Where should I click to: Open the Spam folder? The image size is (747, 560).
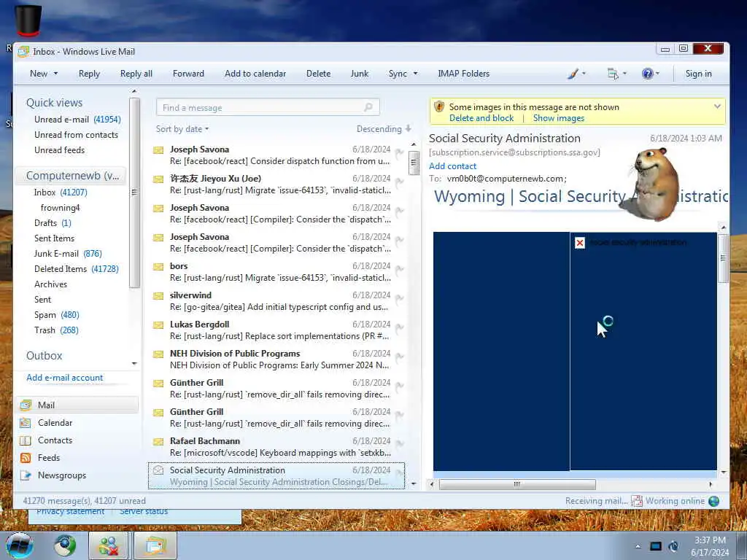coord(57,315)
